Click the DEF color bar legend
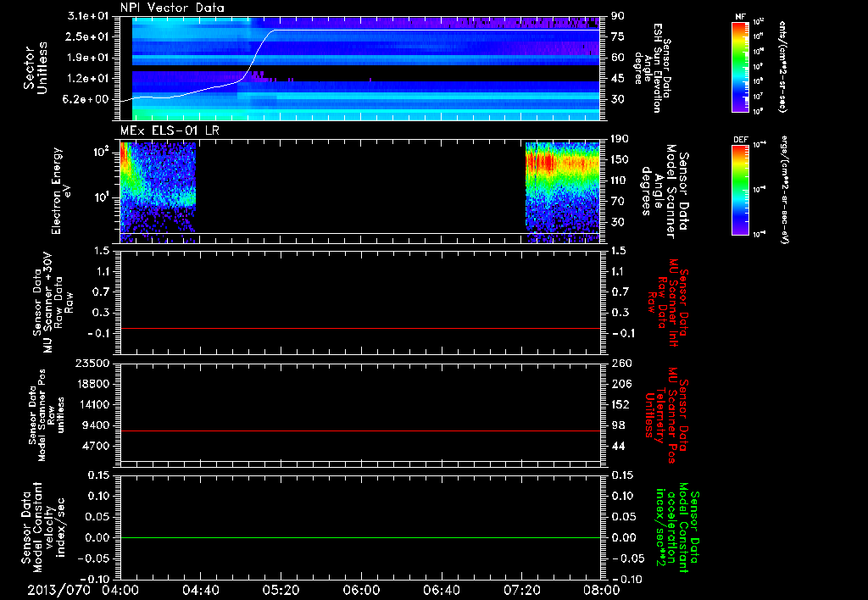 [x=741, y=189]
